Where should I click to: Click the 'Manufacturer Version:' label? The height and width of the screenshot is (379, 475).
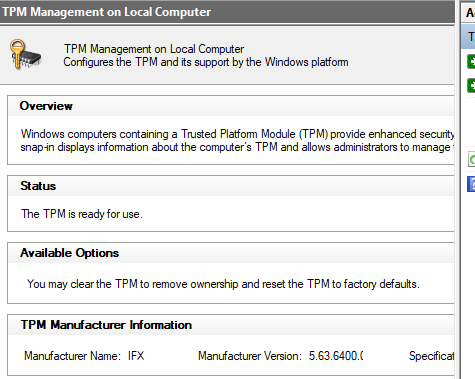pyautogui.click(x=250, y=356)
